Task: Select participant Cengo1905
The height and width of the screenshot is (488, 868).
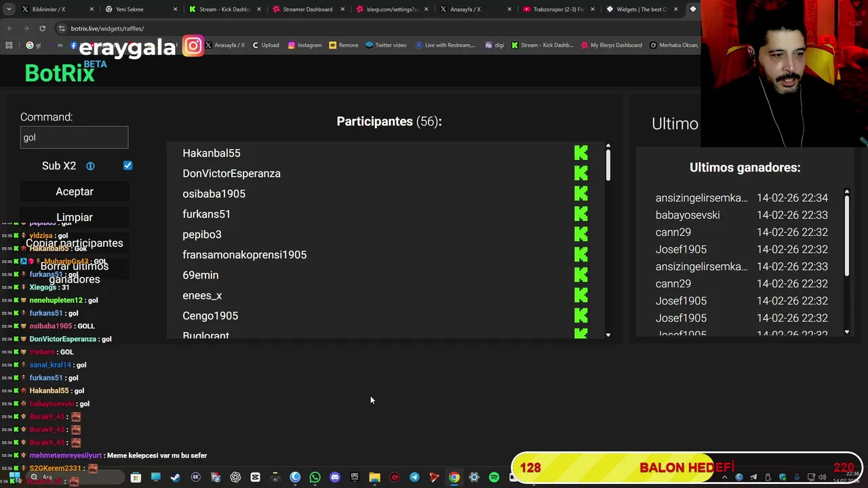Action: click(x=210, y=316)
